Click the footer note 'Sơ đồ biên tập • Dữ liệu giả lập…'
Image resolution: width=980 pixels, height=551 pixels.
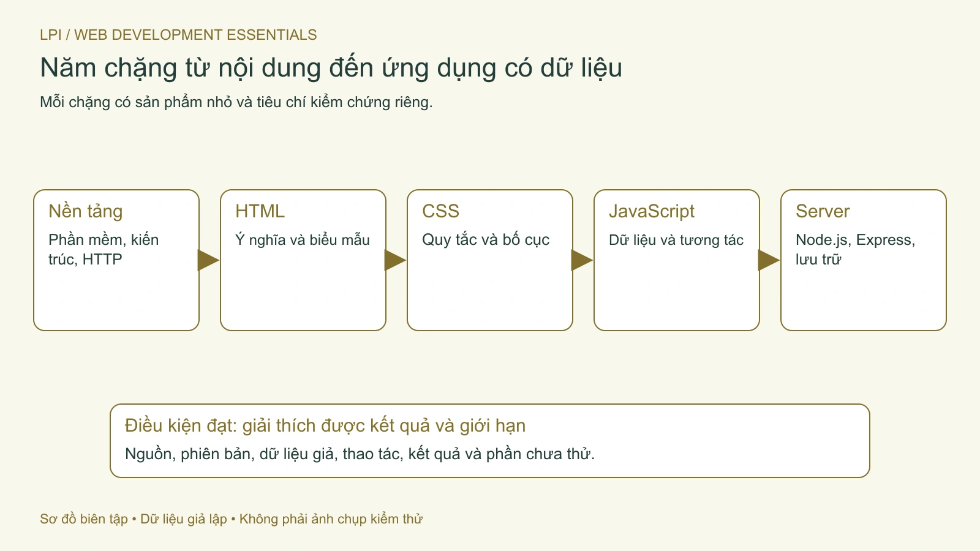(232, 519)
